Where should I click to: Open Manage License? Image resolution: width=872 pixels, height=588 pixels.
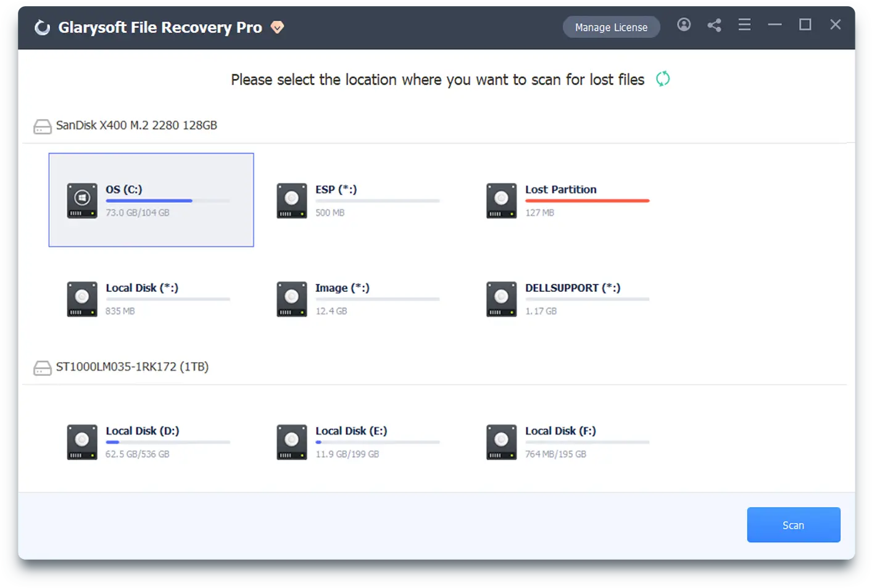[x=611, y=27]
